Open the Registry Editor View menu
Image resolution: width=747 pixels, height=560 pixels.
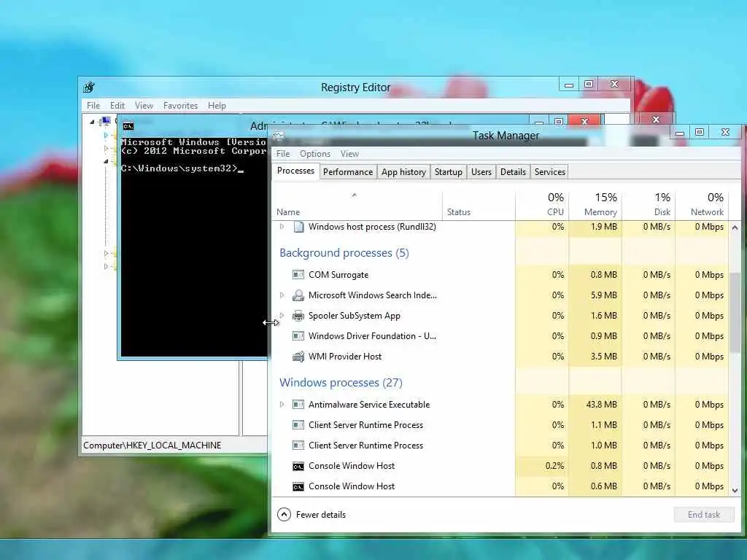pos(144,105)
